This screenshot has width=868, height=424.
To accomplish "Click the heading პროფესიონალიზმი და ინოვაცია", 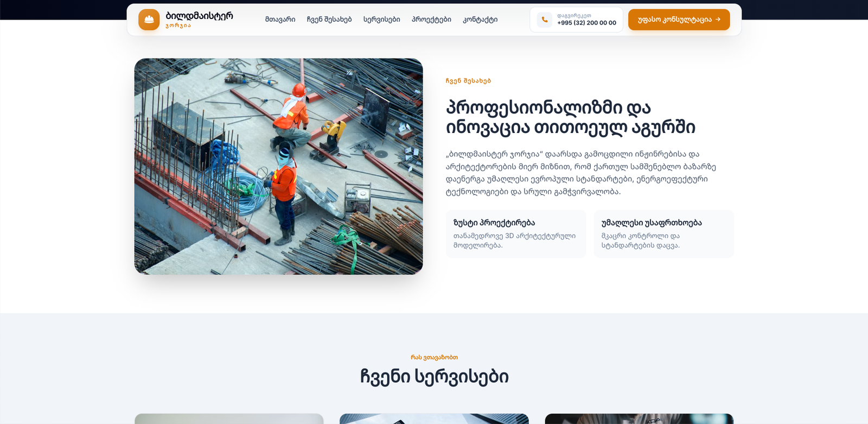I will (x=570, y=117).
